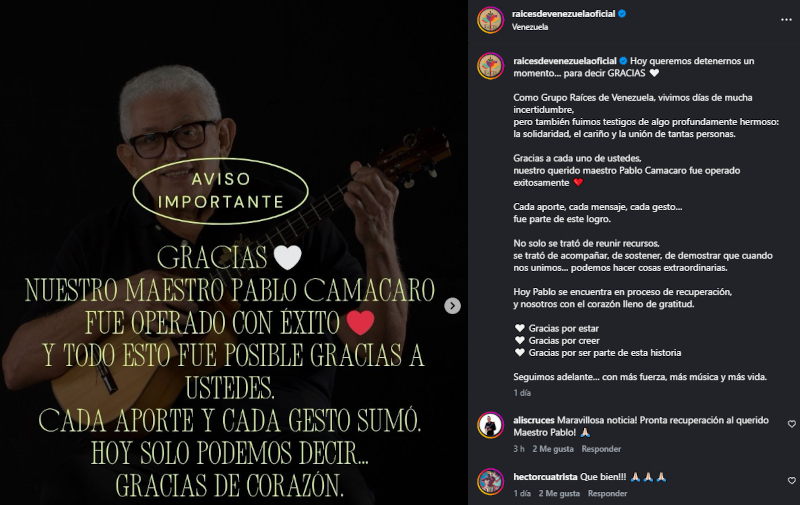Open raicesdevenezuelaoficial header profile picture
Screen dimensions: 800x505
[x=490, y=20]
